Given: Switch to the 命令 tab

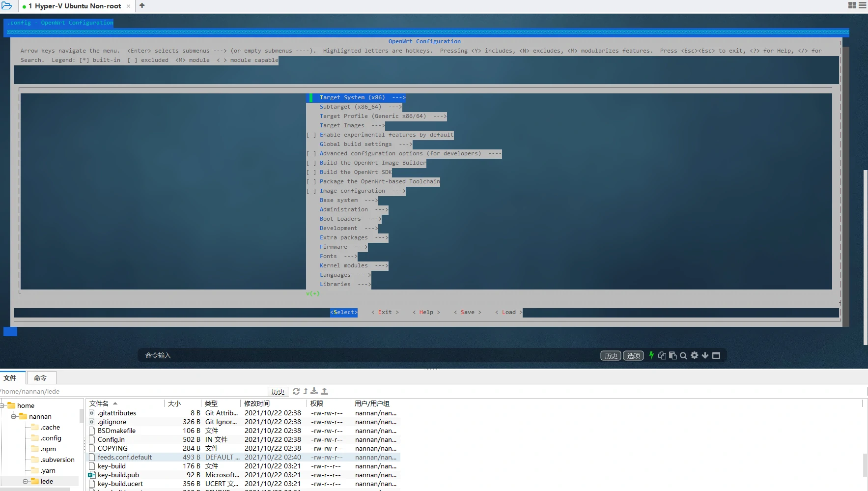Looking at the screenshot, I should coord(41,377).
